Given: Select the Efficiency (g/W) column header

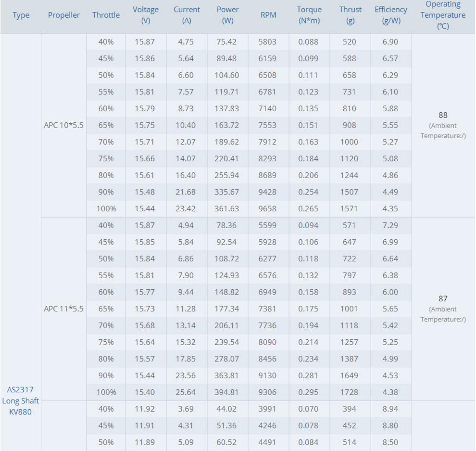Looking at the screenshot, I should coord(390,15).
